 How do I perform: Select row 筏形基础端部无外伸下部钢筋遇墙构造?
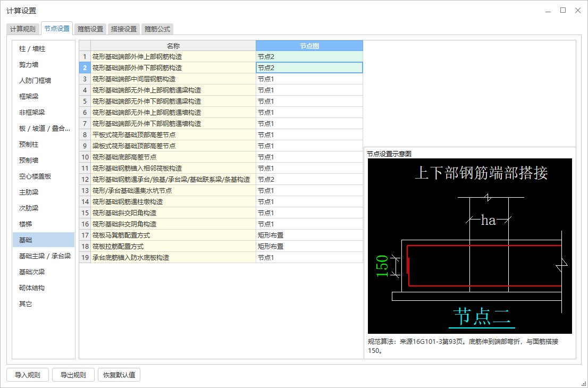[173, 124]
